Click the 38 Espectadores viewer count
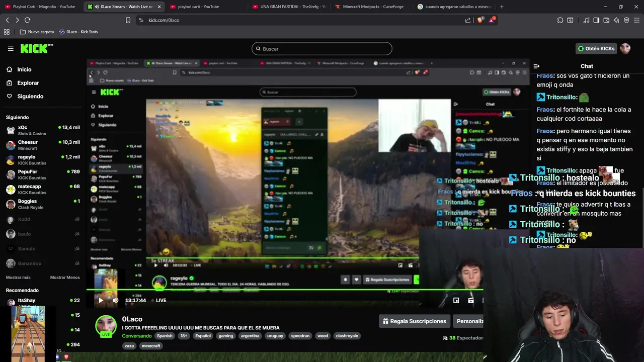 [x=463, y=338]
